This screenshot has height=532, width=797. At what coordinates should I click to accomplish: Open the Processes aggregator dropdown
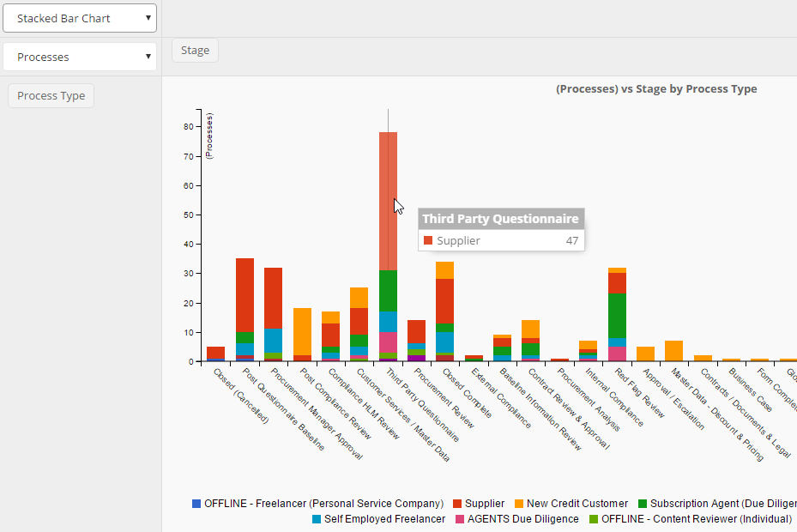80,57
